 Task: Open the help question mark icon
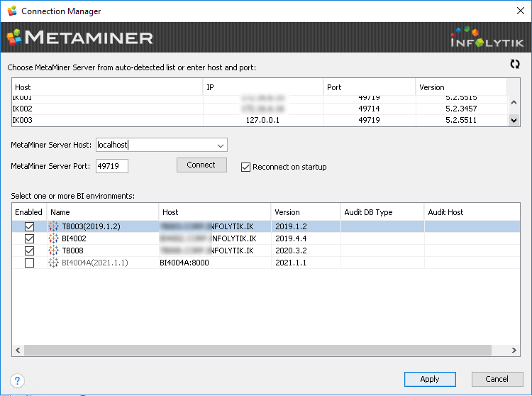pyautogui.click(x=17, y=380)
